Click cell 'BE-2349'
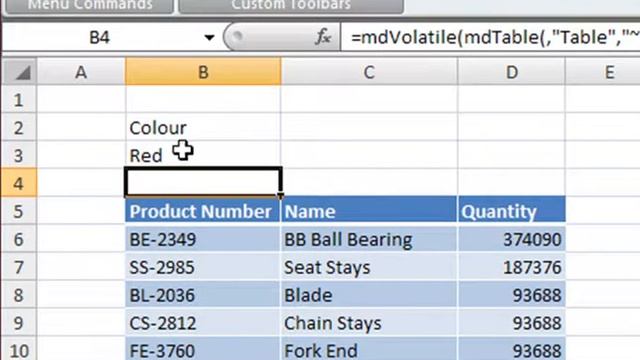640x360 pixels. click(x=203, y=239)
